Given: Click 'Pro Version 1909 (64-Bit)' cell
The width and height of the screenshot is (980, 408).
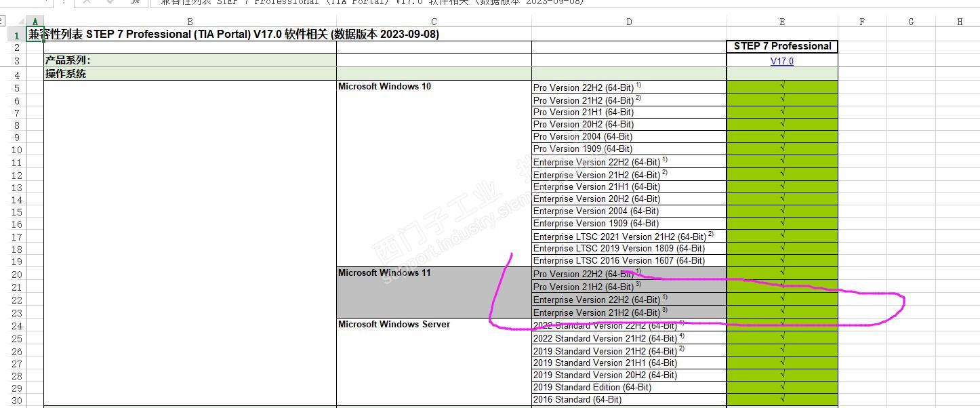Looking at the screenshot, I should pyautogui.click(x=629, y=149).
